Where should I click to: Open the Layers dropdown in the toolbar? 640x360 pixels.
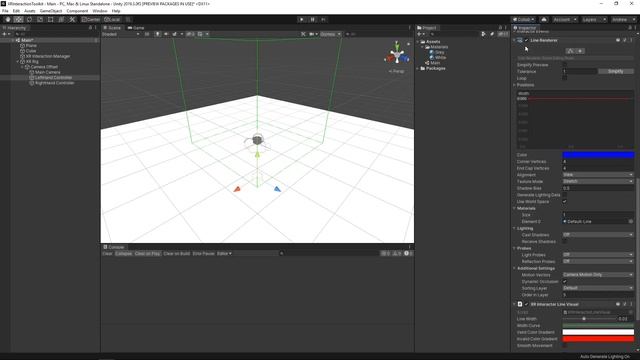[x=593, y=20]
